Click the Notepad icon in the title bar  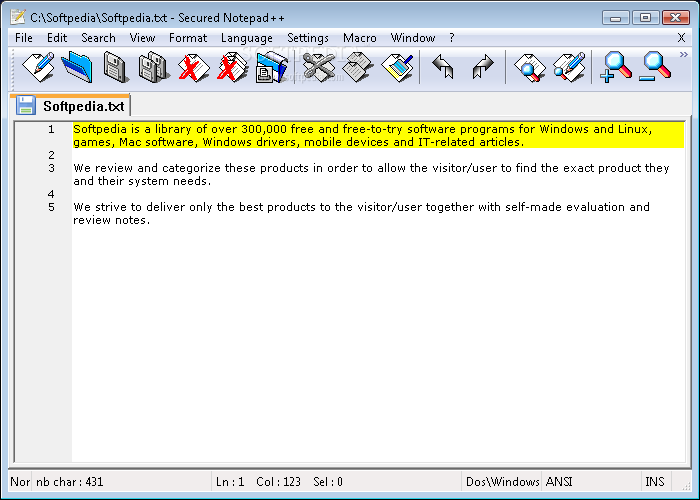coord(18,17)
